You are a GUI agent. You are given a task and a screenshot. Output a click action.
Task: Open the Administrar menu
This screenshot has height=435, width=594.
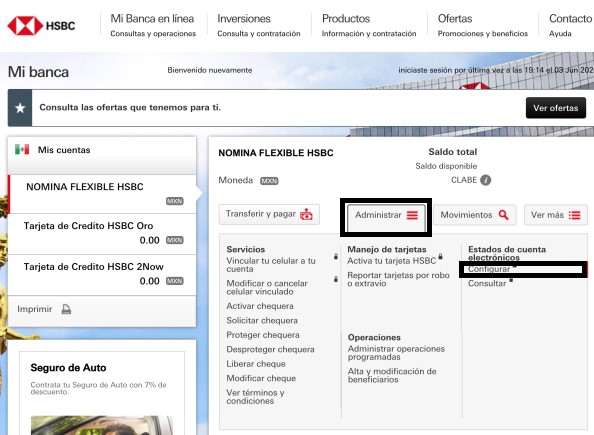coord(386,215)
